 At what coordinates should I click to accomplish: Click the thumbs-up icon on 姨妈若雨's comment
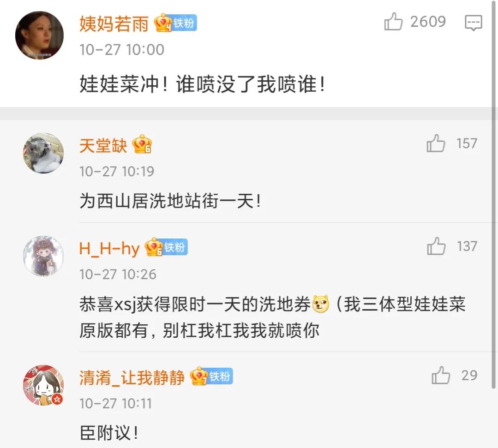(x=394, y=21)
